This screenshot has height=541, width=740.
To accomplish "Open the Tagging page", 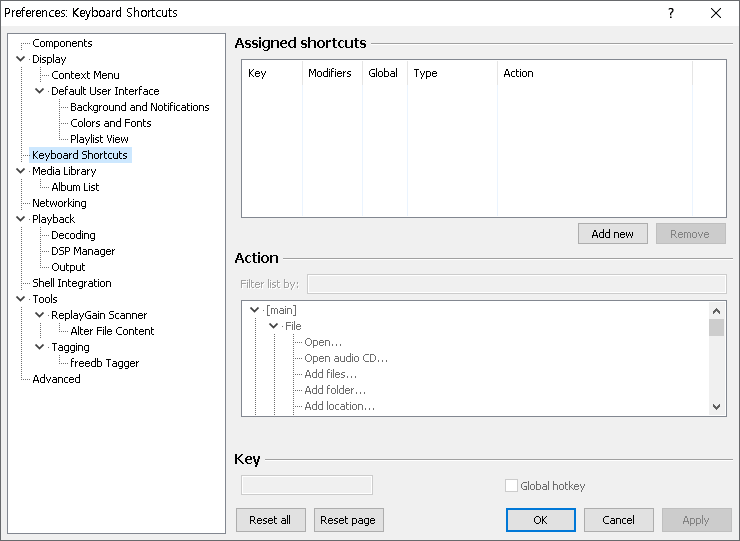I will click(x=70, y=347).
